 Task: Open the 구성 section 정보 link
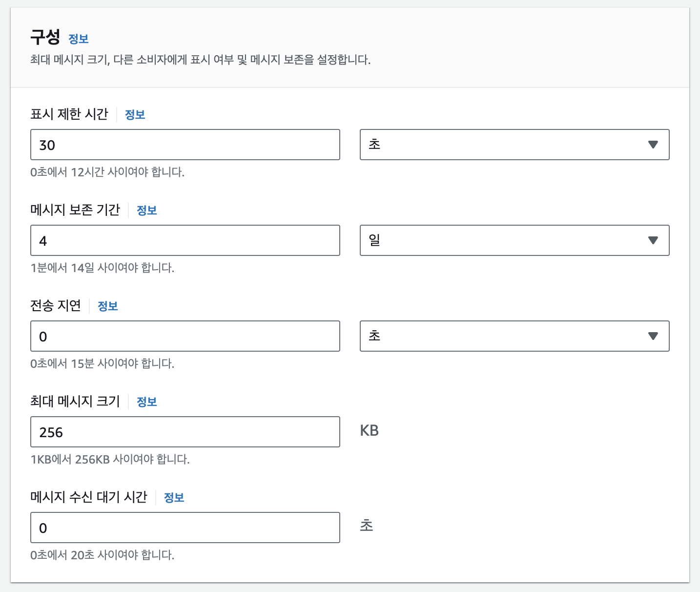coord(79,39)
